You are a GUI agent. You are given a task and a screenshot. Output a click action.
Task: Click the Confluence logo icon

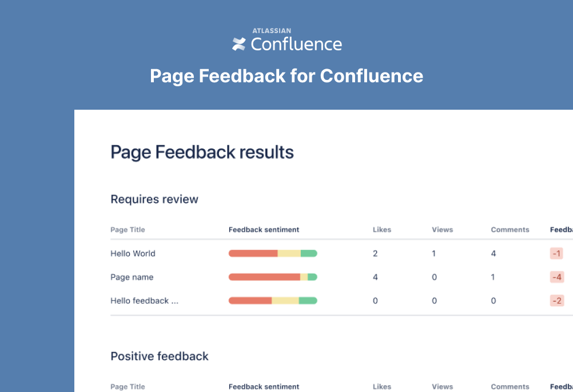pos(239,44)
